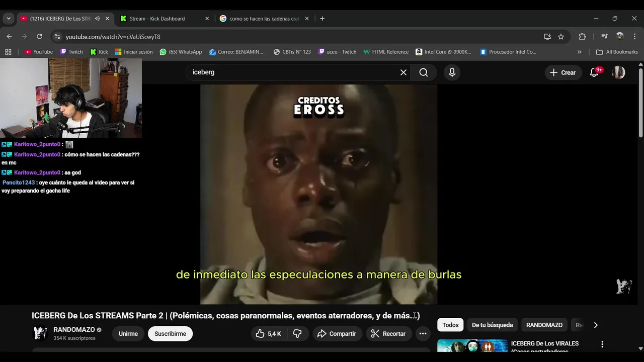The image size is (644, 362).
Task: Open the Chrome profile avatar
Action: point(620,37)
